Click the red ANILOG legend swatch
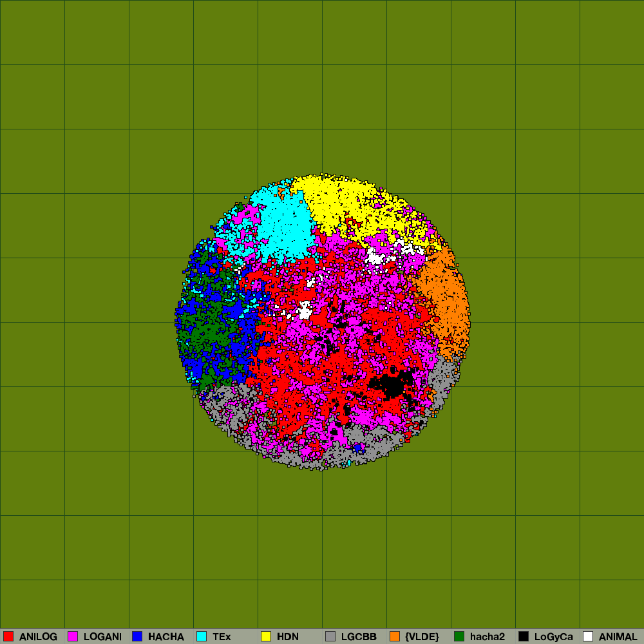 tap(8, 636)
